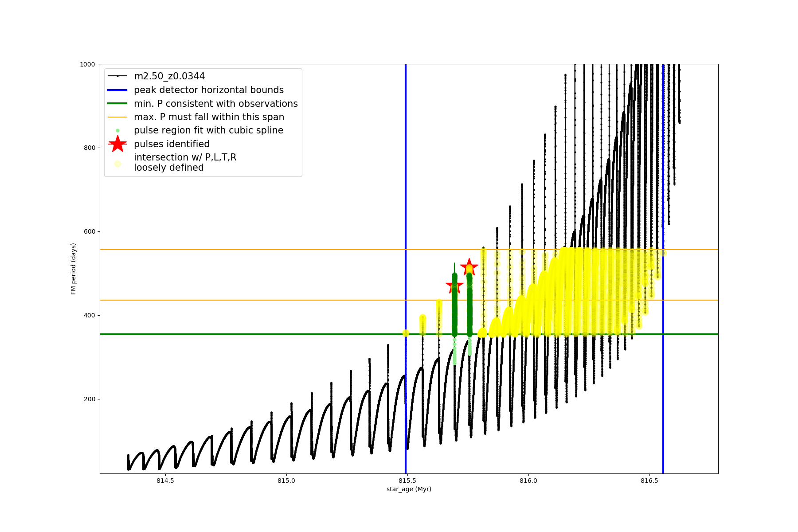Click the blue line sample in the legend

pos(117,90)
